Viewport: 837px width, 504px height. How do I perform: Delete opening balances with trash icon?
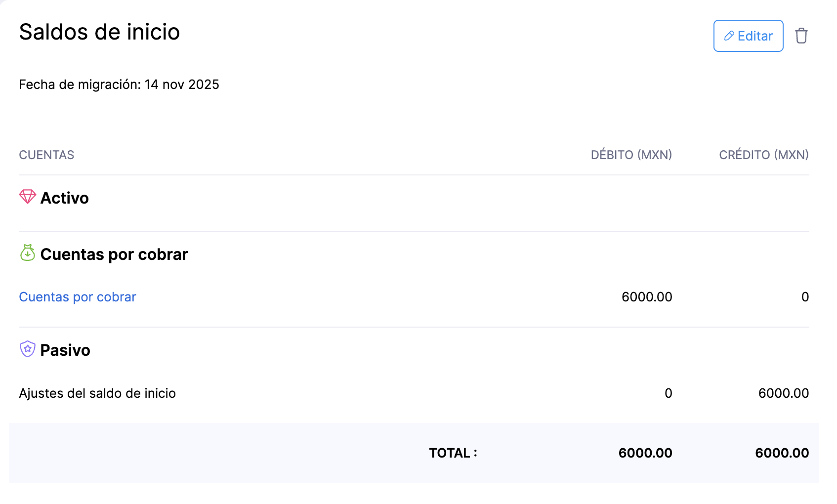tap(801, 36)
